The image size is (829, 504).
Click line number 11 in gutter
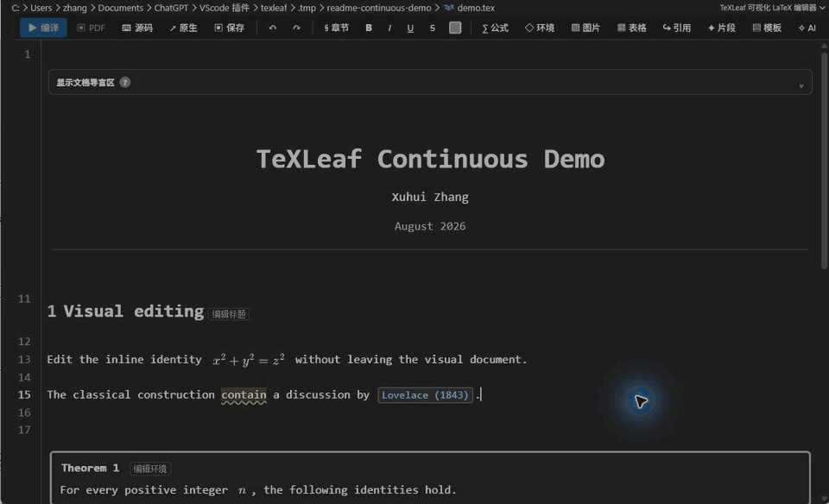coord(24,299)
